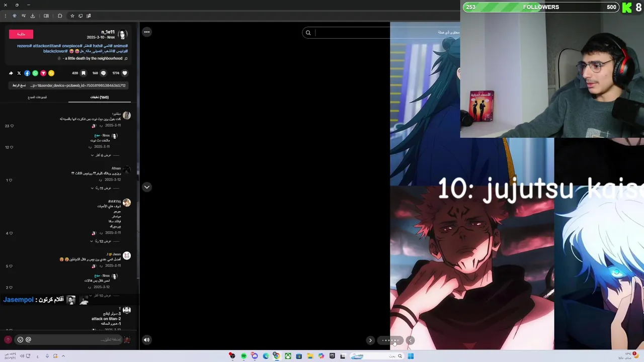The image size is (644, 362).
Task: Open the Windows Start button
Action: point(411,356)
